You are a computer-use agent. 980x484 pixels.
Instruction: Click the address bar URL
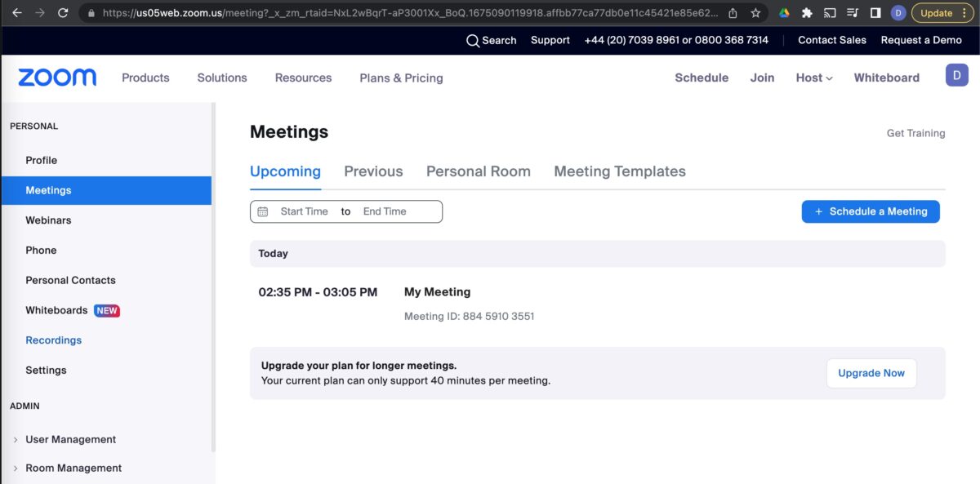click(x=411, y=13)
